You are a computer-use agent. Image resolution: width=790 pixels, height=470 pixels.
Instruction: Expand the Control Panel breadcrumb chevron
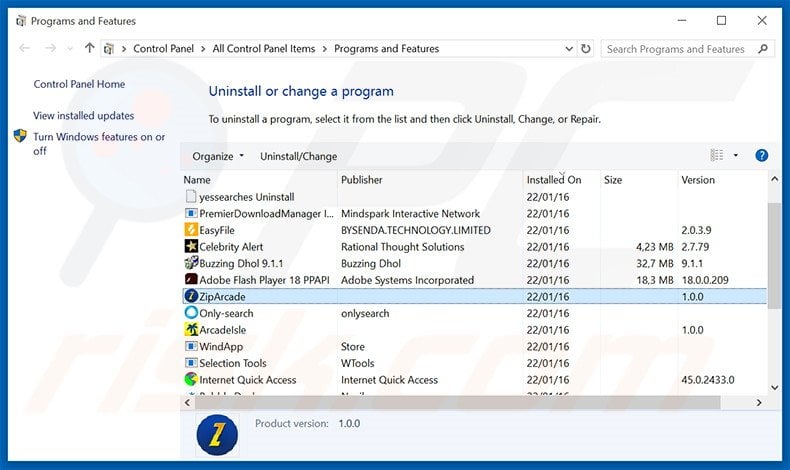click(203, 49)
